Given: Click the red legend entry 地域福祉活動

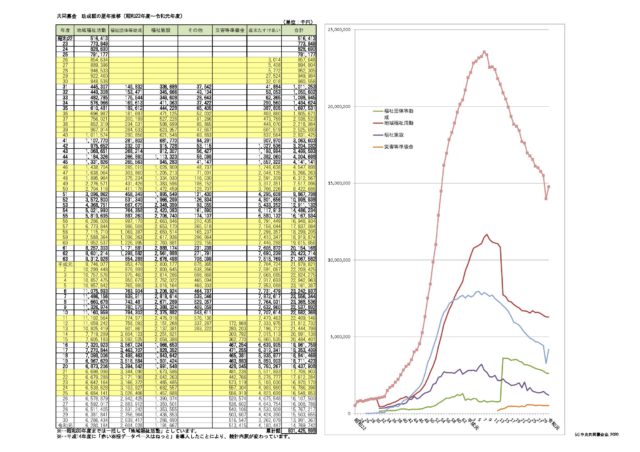Looking at the screenshot, I should click(393, 123).
